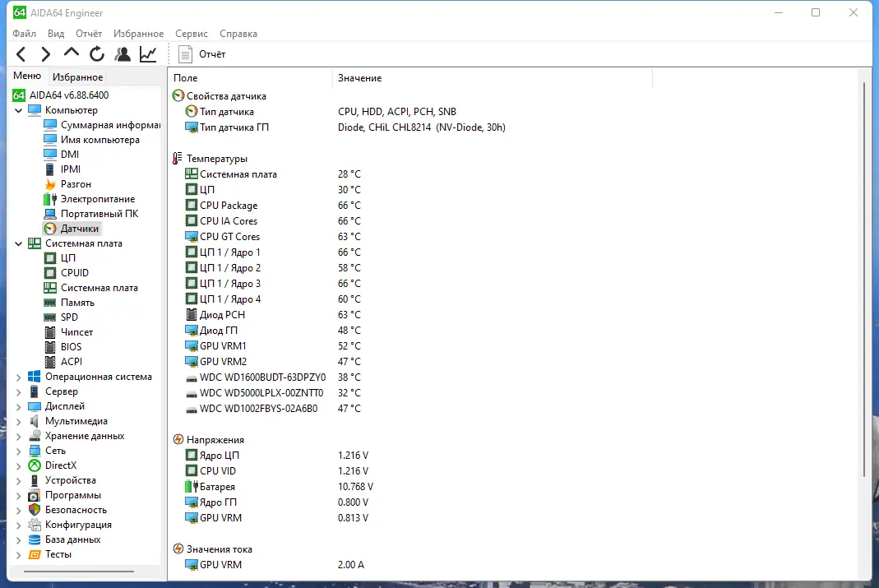Open the Отчёт menu in the menu bar
This screenshot has width=879, height=588.
(89, 34)
